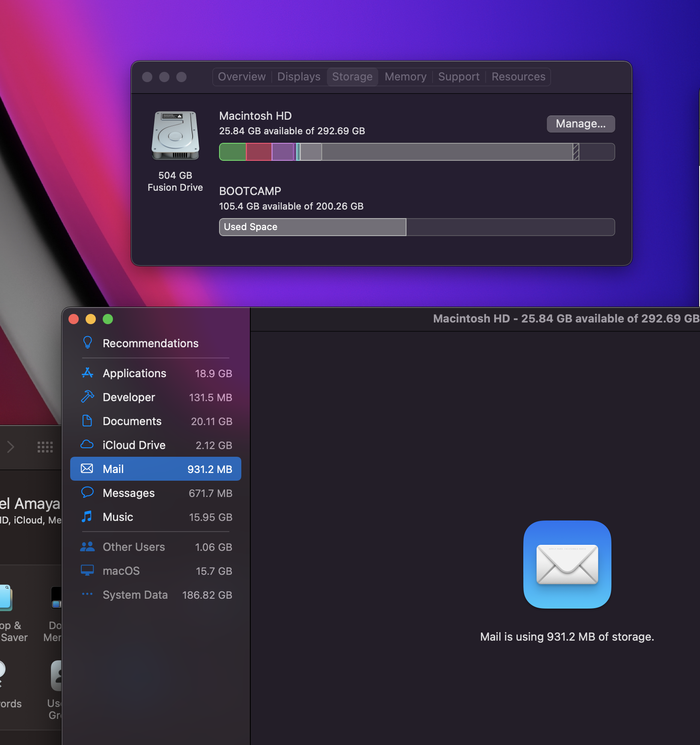Click the Mail envelope icon in sidebar
The height and width of the screenshot is (745, 700).
pos(87,469)
